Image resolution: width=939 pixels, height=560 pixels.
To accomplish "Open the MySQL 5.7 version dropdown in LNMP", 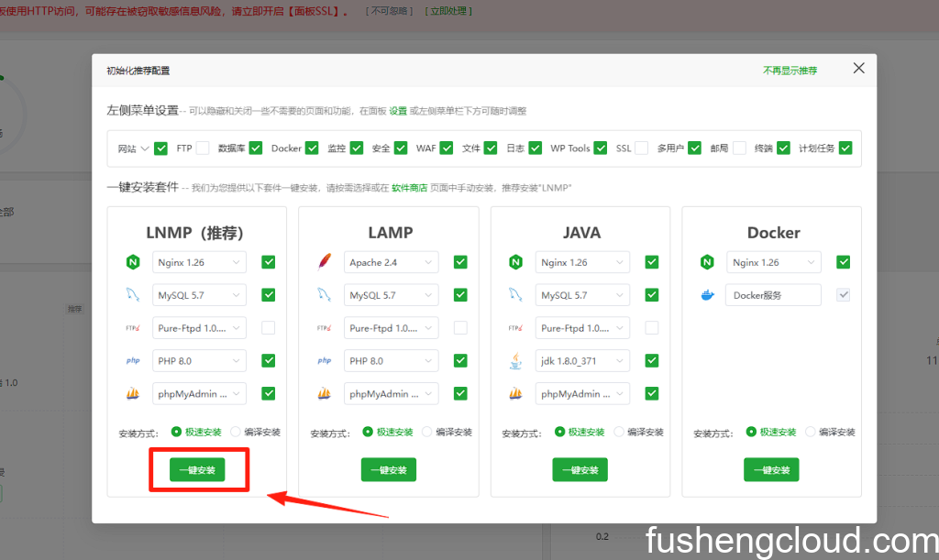I will click(x=199, y=295).
